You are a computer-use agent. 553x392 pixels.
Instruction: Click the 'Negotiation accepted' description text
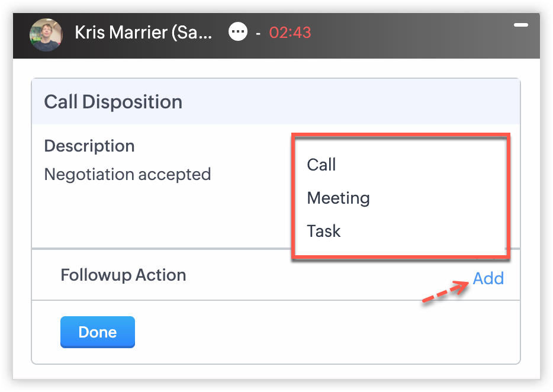128,175
